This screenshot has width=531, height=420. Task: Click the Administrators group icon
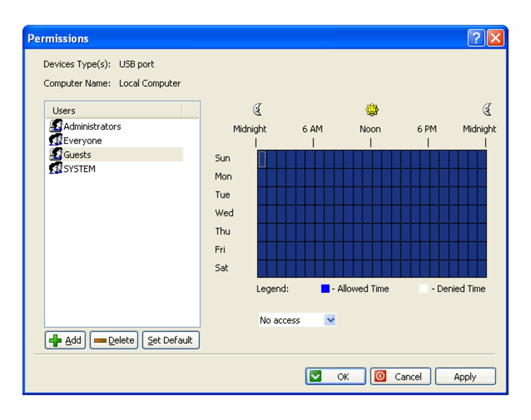56,126
